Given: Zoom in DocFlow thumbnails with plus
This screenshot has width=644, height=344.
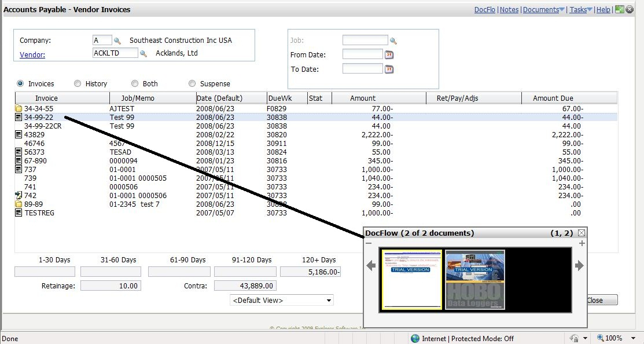Looking at the screenshot, I should tap(582, 243).
